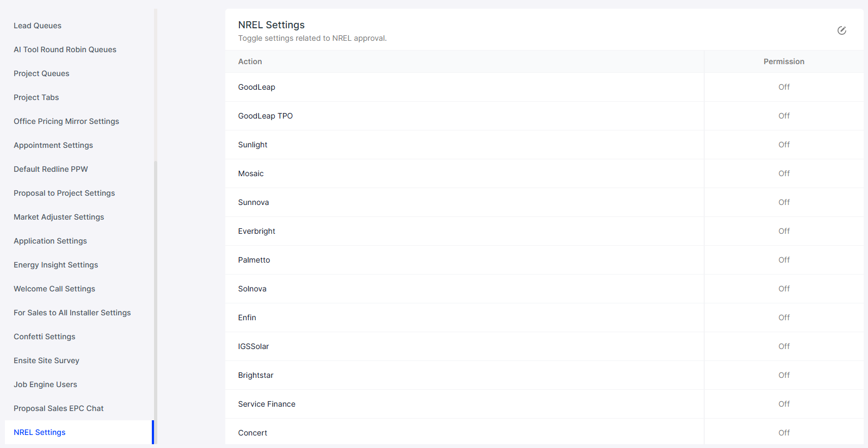Click Off permission for IGSSolar
Viewport: 868px width, 448px height.
point(784,346)
